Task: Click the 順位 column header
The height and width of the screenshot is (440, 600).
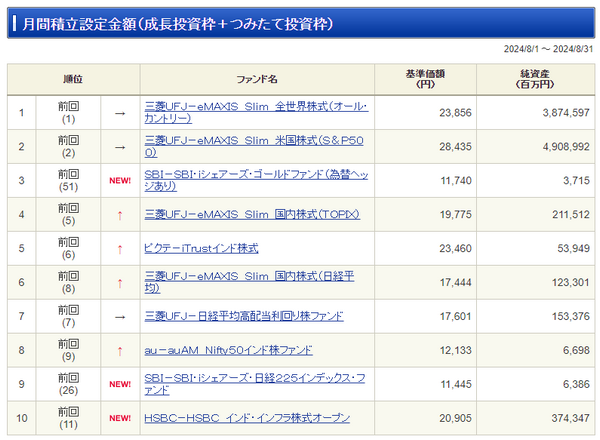Action: point(73,79)
